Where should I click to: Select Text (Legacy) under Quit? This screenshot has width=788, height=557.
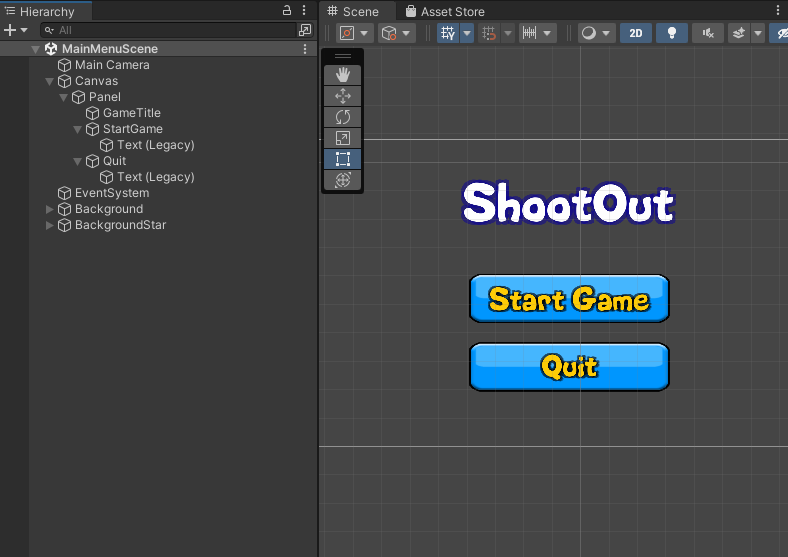click(158, 177)
